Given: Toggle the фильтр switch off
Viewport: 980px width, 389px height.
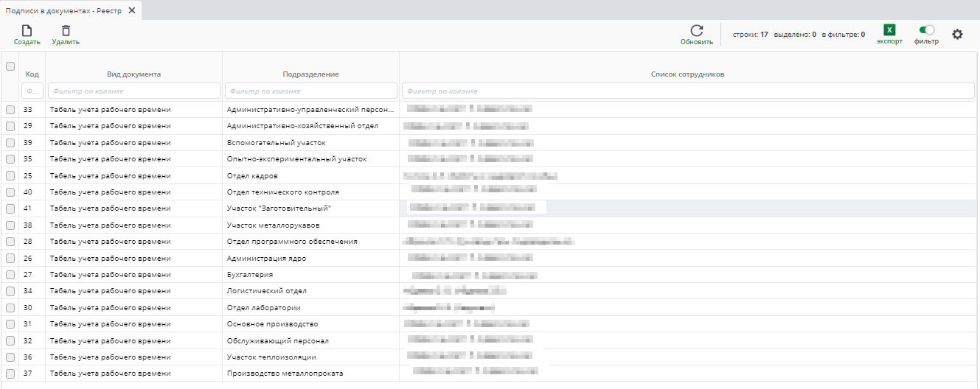Looking at the screenshot, I should (926, 30).
